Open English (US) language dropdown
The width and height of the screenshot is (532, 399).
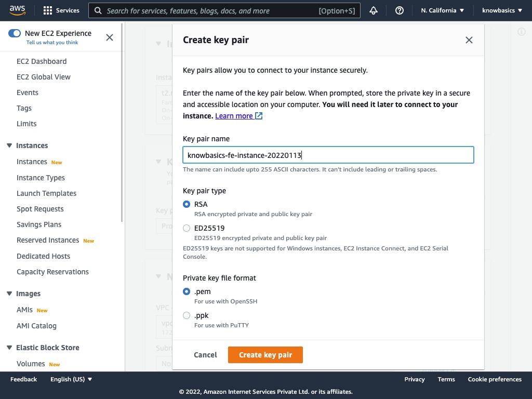[71, 379]
